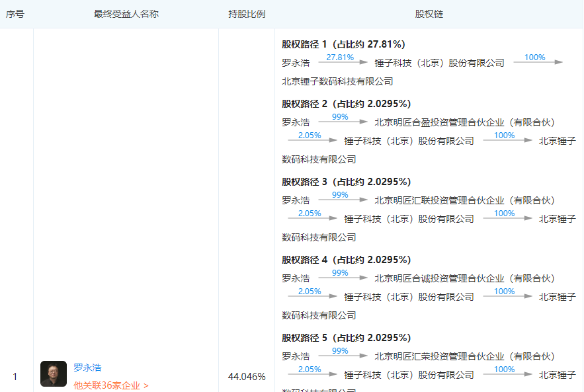Click 锤子科技（北京）股份有限公司 in path 3
Viewport: 584px width, 392px height.
coord(409,219)
